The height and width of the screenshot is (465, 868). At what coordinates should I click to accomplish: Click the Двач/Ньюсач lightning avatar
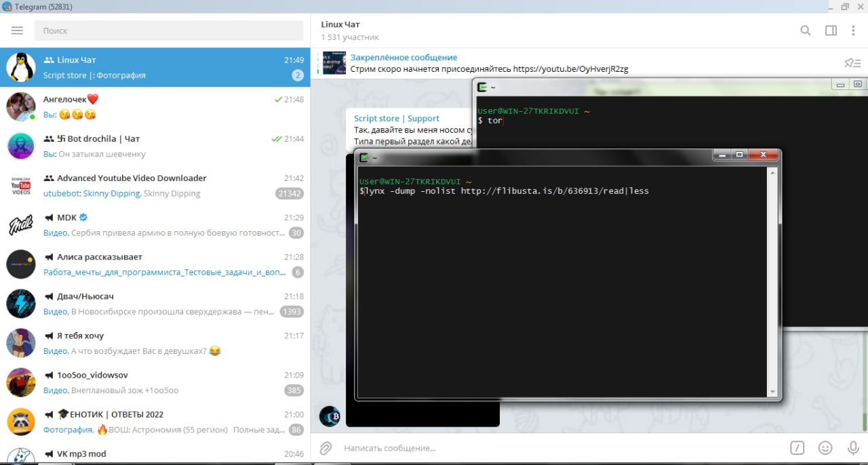click(x=21, y=303)
